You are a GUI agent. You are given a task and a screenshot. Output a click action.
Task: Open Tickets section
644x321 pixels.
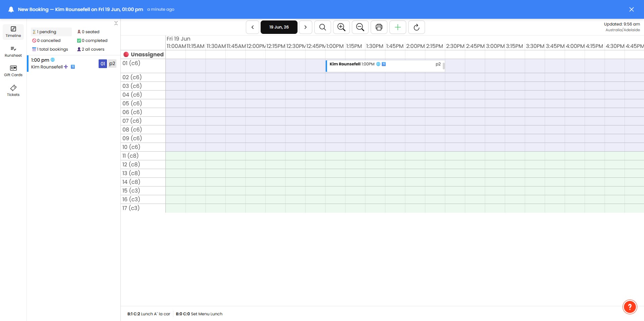tap(13, 91)
